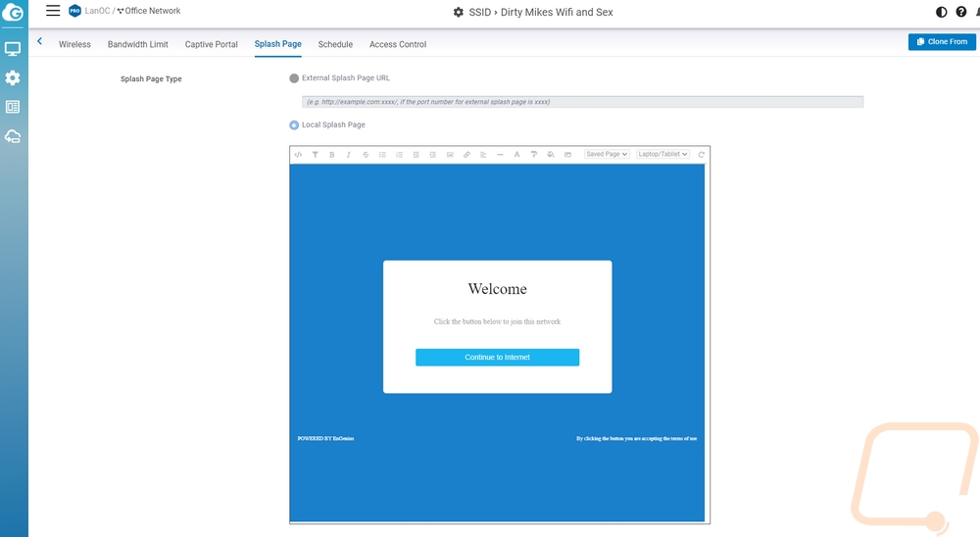The image size is (980, 537).
Task: Apply bold in the splash editor
Action: [332, 155]
